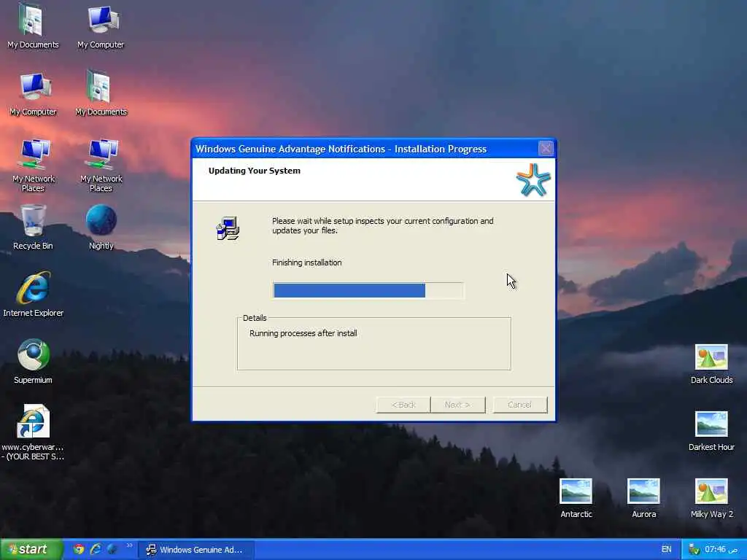Screen dimensions: 747x560
Task: Click the 'Updating Your System' heading
Action: point(255,171)
